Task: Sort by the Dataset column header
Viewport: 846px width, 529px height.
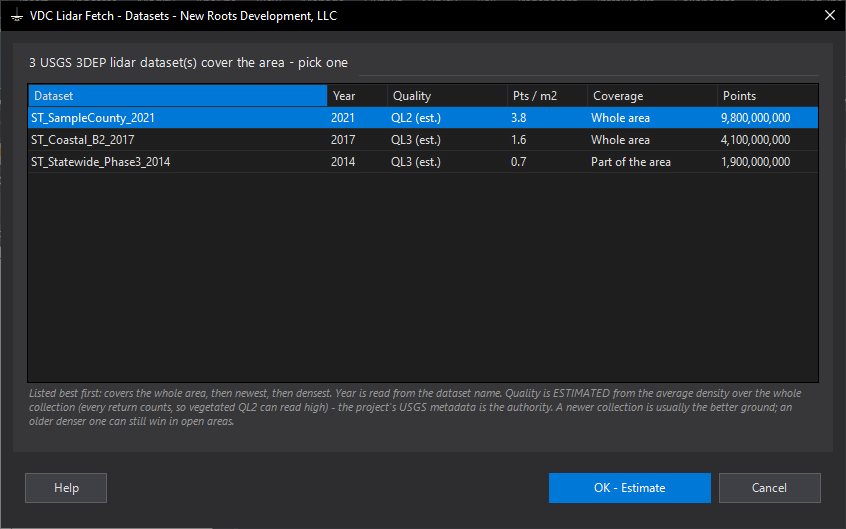Action: click(178, 96)
